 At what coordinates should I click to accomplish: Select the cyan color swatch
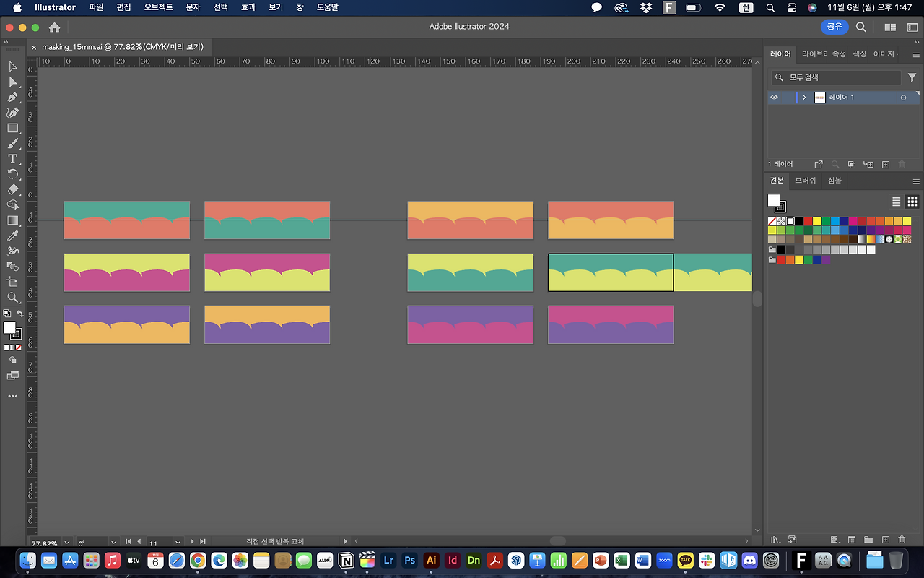[x=834, y=221]
